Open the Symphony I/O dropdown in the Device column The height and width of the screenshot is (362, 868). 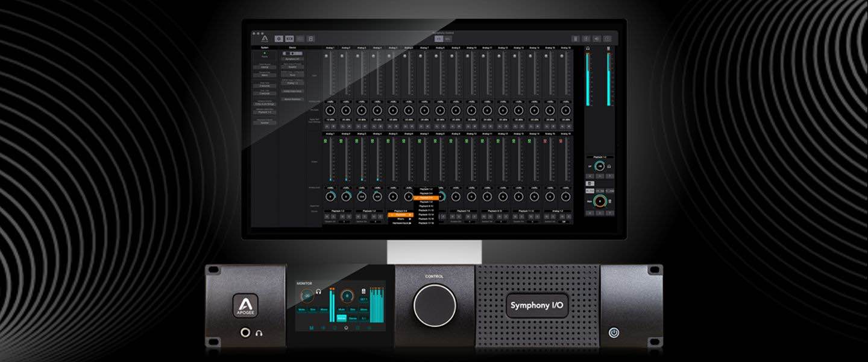coord(292,59)
